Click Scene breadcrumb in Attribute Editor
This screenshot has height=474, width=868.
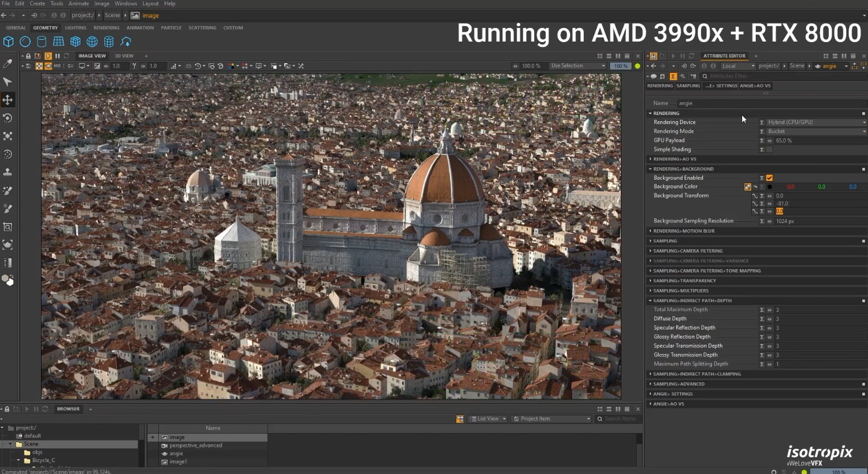(x=797, y=66)
